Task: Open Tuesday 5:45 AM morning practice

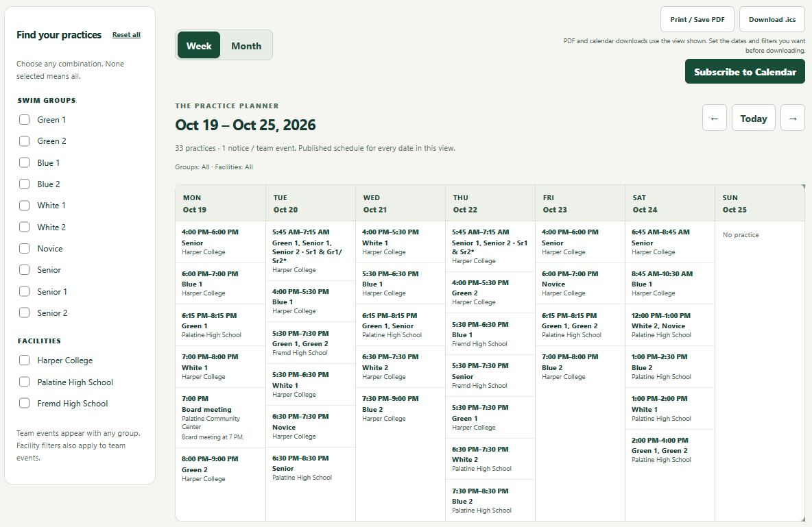Action: pos(311,251)
